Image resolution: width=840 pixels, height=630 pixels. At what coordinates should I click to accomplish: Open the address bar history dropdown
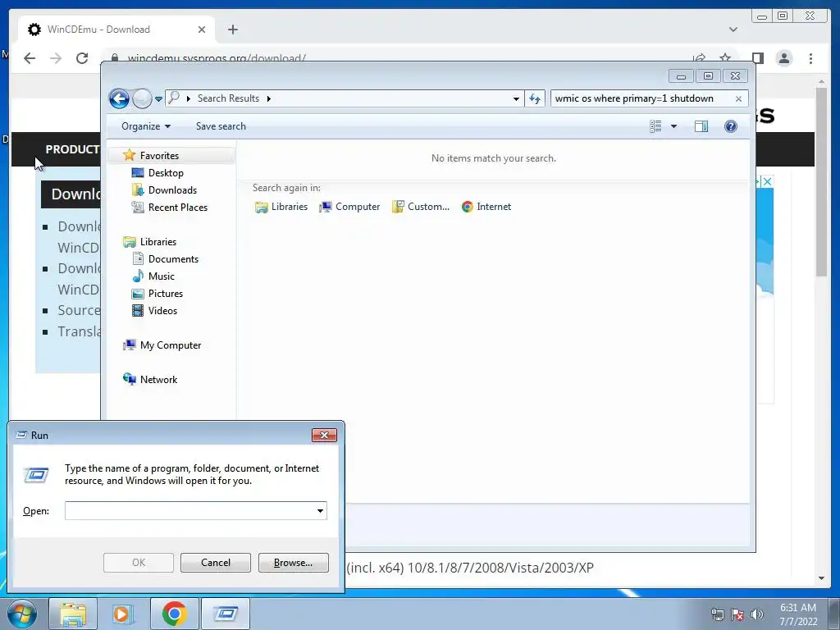coord(516,99)
